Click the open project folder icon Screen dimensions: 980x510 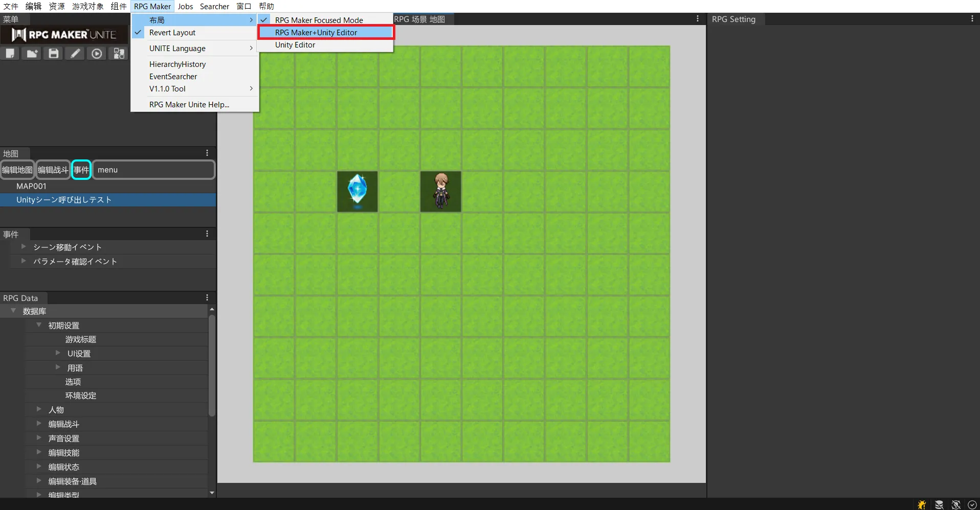[32, 54]
